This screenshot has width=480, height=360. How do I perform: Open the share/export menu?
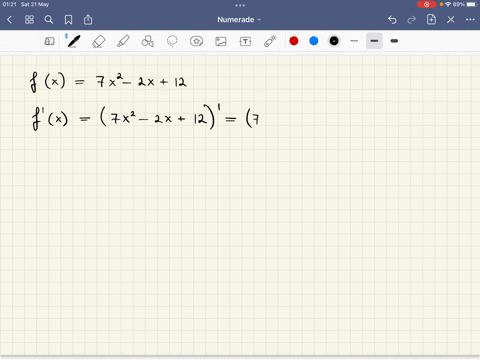88,20
